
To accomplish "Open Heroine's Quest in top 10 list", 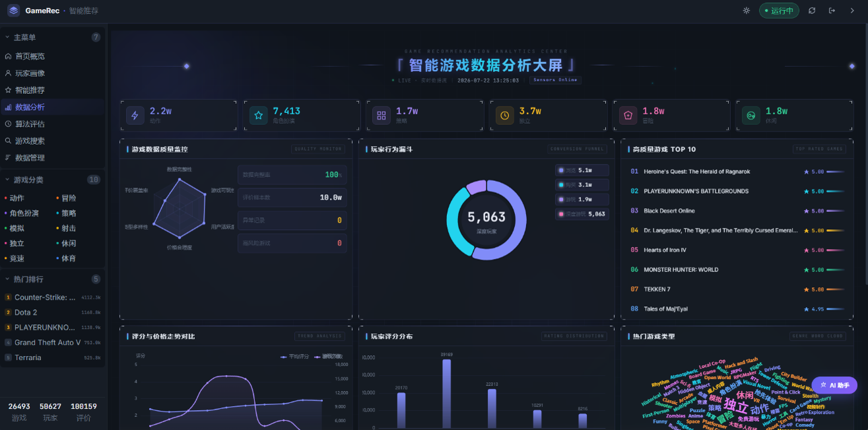I will click(737, 172).
